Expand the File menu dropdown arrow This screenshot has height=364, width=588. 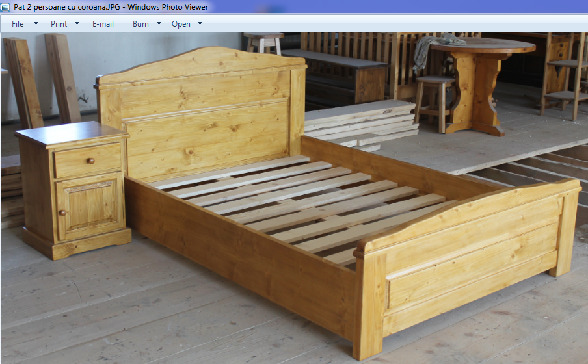pos(36,23)
